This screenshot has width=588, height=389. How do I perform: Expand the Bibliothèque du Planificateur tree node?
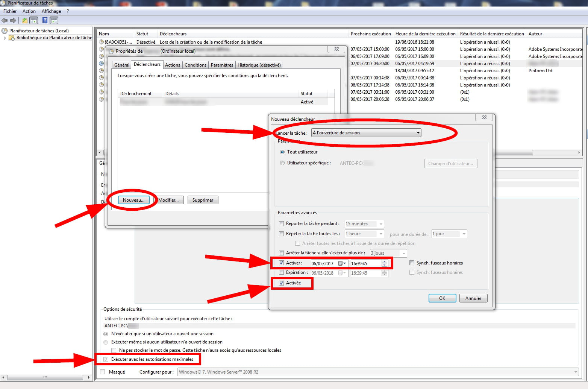pyautogui.click(x=5, y=38)
